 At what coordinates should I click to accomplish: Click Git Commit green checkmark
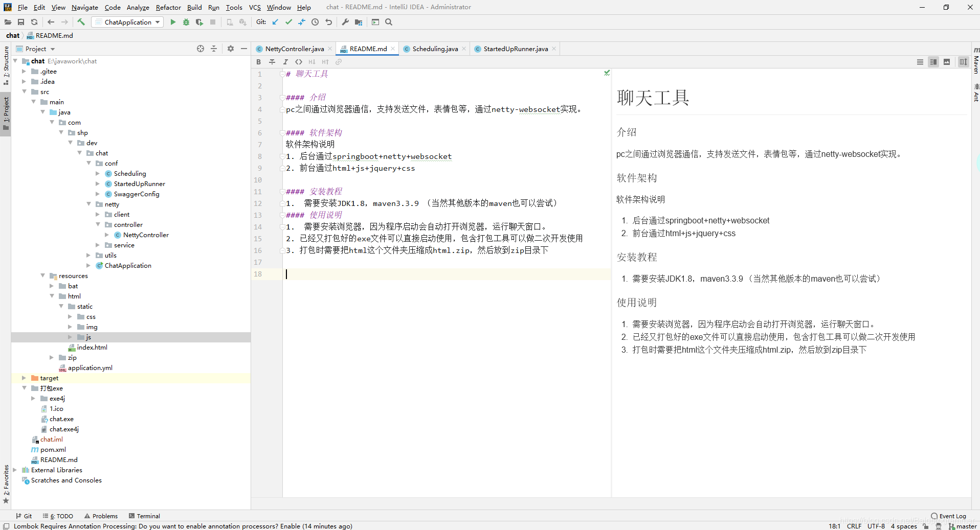pos(288,22)
